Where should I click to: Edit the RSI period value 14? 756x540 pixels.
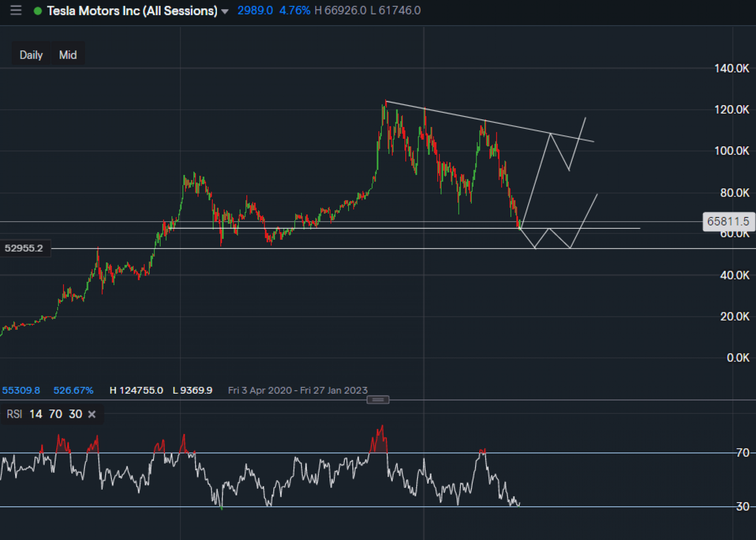36,414
